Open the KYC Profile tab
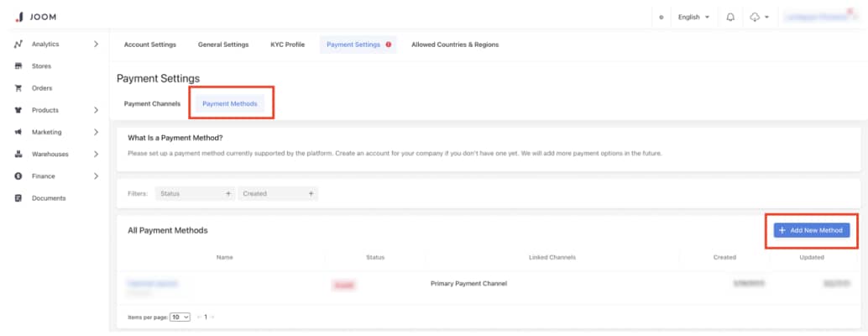Screen dimensions: 868x336 click(287, 45)
